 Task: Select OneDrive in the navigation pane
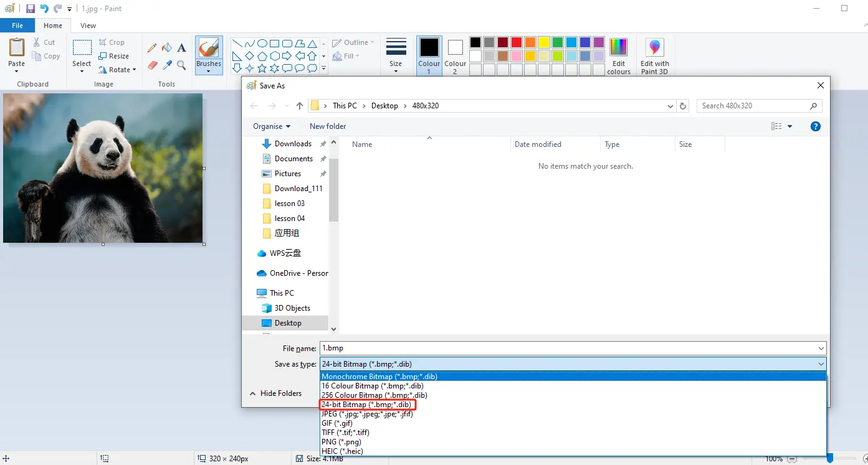click(x=292, y=273)
